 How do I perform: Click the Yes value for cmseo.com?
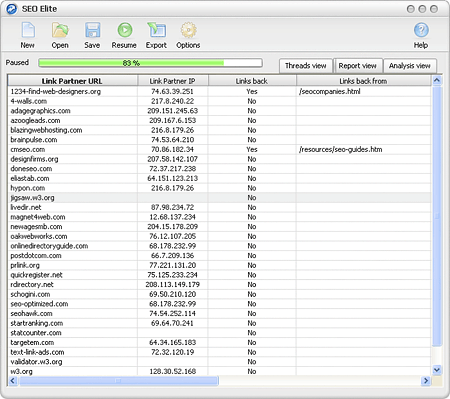pyautogui.click(x=252, y=149)
